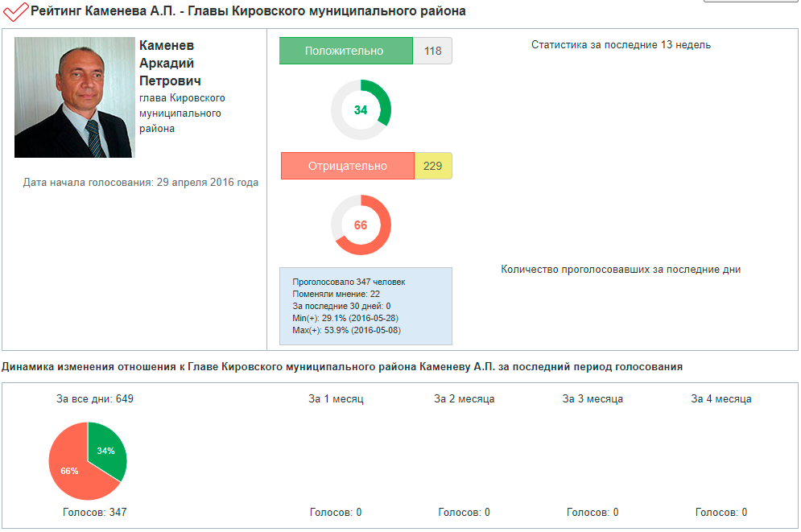Click the Статистика за последние 13 недель heading

coord(621,45)
